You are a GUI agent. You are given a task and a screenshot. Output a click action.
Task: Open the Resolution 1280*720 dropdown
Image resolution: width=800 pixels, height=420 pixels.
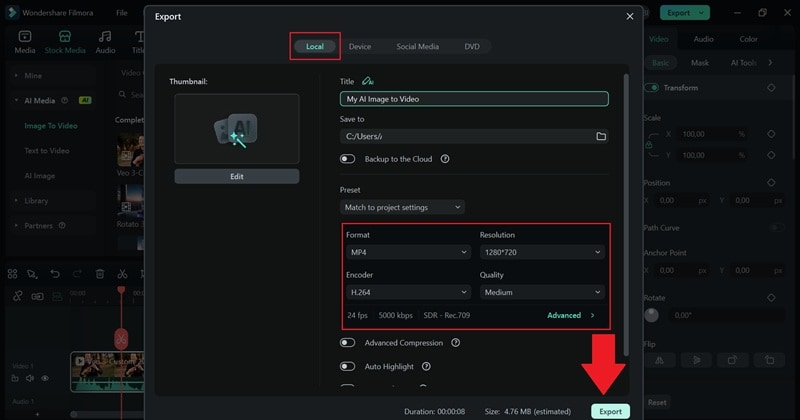[542, 252]
